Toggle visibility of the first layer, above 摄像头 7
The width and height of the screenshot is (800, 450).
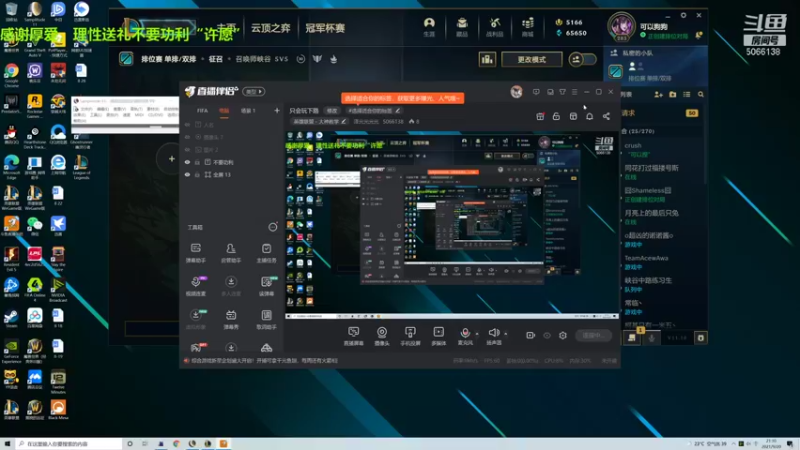point(187,124)
